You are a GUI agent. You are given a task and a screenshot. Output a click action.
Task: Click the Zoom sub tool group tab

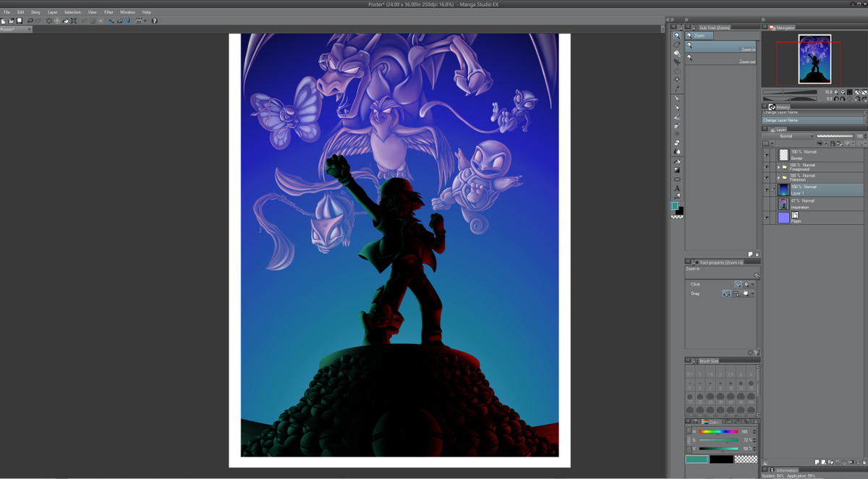699,35
